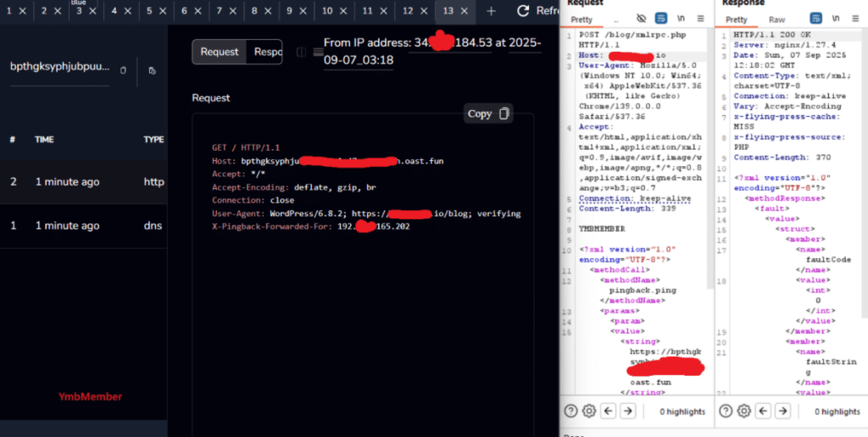This screenshot has height=437, width=868.
Task: Open help icon under Burp Request pane
Action: (570, 411)
